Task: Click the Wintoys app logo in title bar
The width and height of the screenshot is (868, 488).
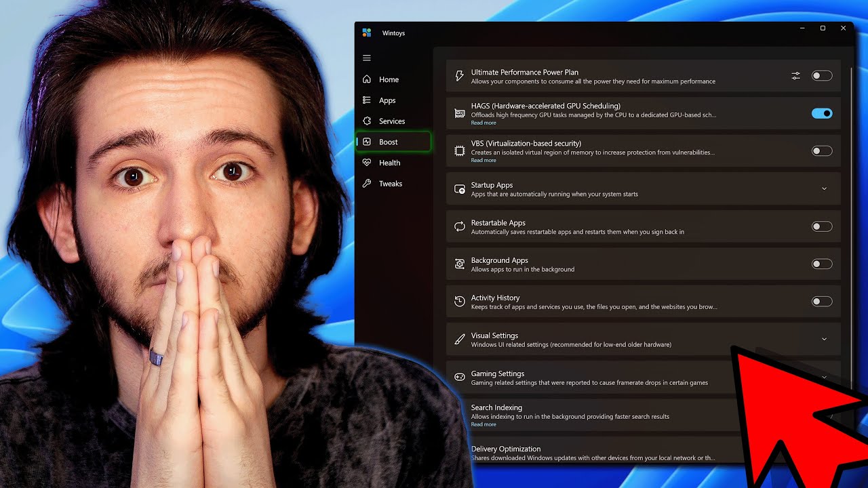Action: (367, 33)
